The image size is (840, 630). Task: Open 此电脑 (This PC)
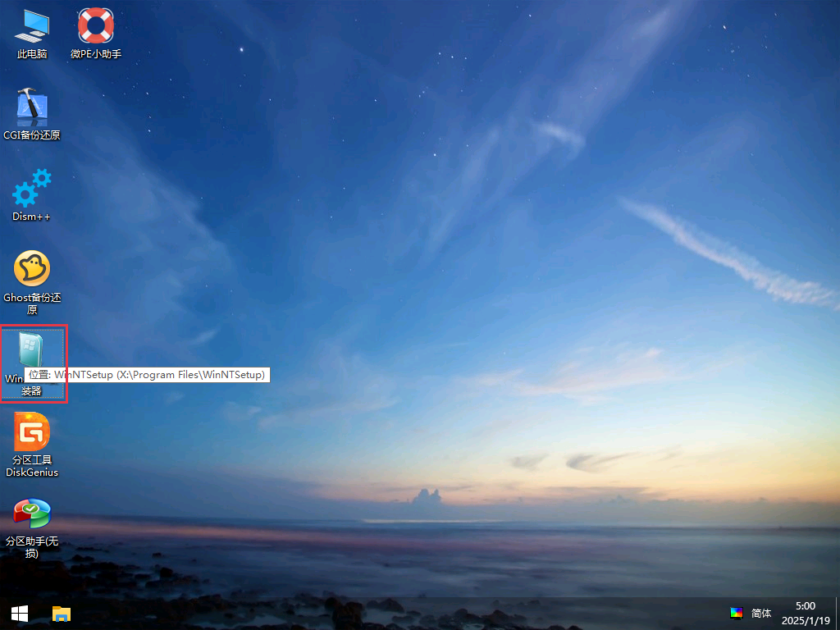pos(31,25)
